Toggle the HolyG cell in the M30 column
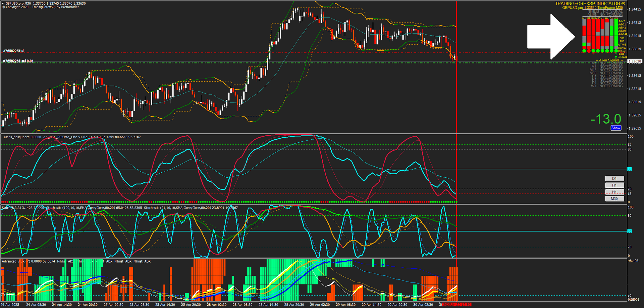 click(x=598, y=47)
